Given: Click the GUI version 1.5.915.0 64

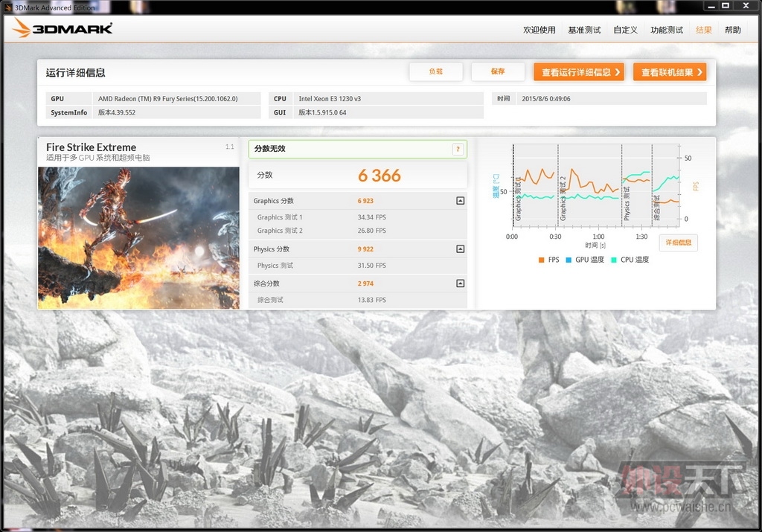Looking at the screenshot, I should 322,112.
